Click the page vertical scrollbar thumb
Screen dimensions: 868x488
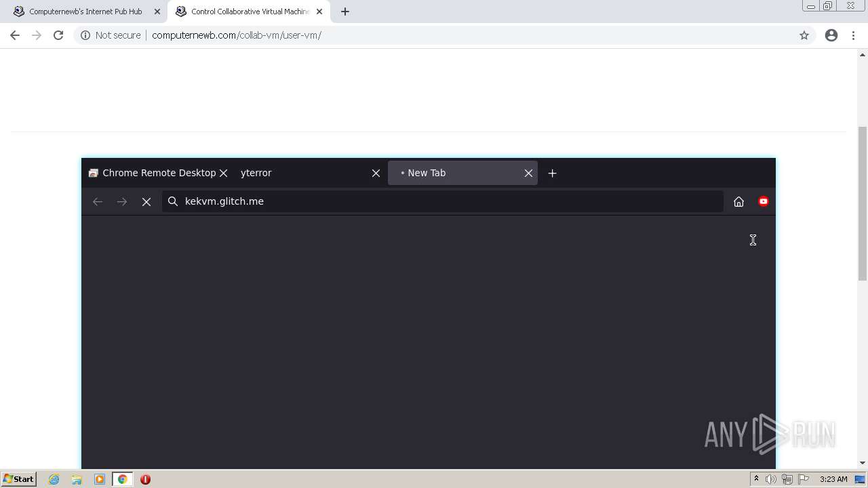pyautogui.click(x=863, y=203)
